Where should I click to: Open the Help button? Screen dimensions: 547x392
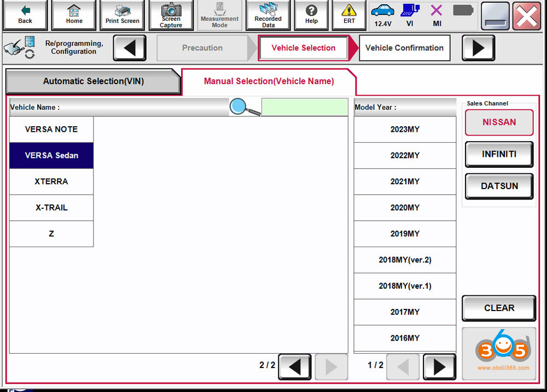[311, 15]
